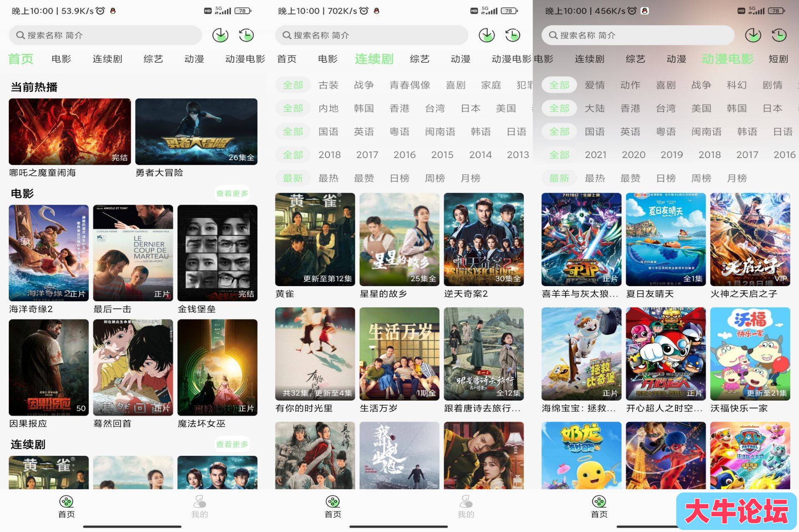799x532 pixels.
Task: Filter series by 韩国 region
Action: click(x=364, y=108)
